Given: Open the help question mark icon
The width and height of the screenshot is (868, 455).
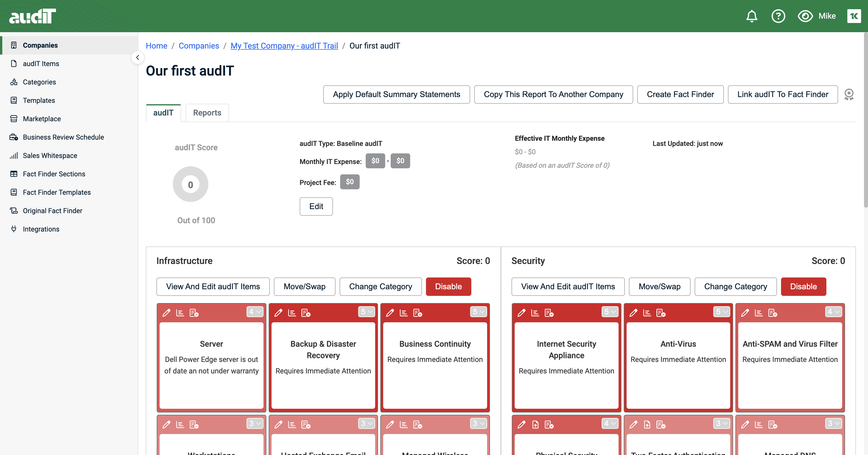Looking at the screenshot, I should pyautogui.click(x=778, y=16).
